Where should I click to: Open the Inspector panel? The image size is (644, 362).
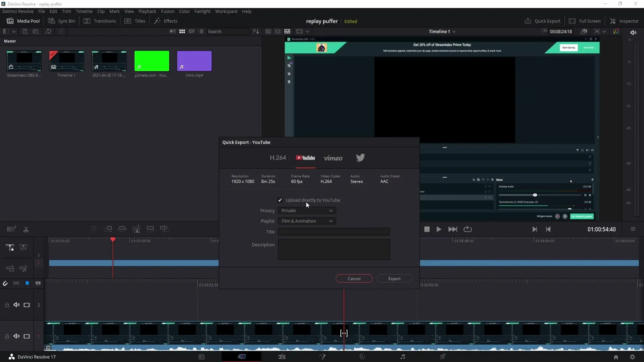tap(624, 21)
